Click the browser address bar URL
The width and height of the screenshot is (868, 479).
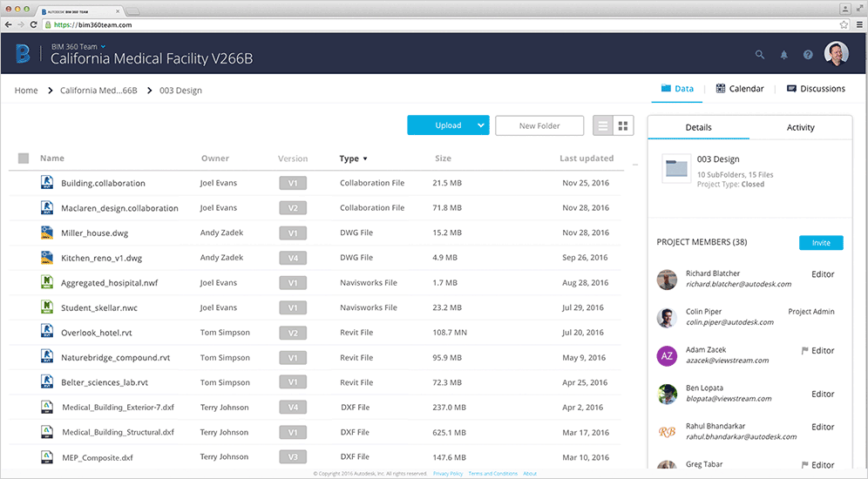tap(93, 24)
